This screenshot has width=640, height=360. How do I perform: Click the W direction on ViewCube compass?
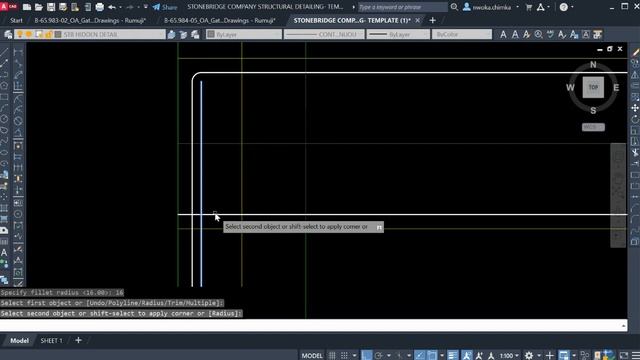pyautogui.click(x=570, y=87)
